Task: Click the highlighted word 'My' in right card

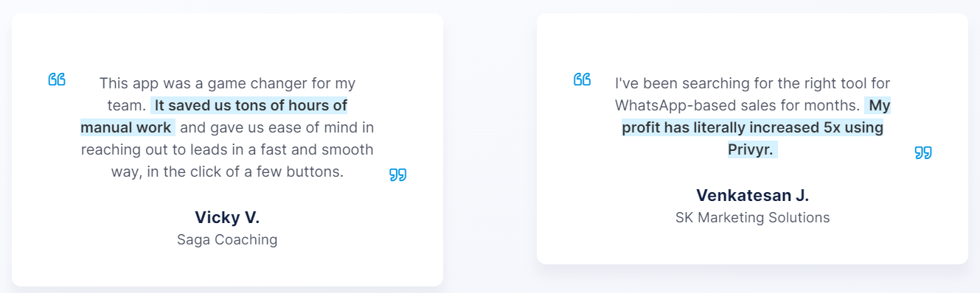Action: [879, 105]
